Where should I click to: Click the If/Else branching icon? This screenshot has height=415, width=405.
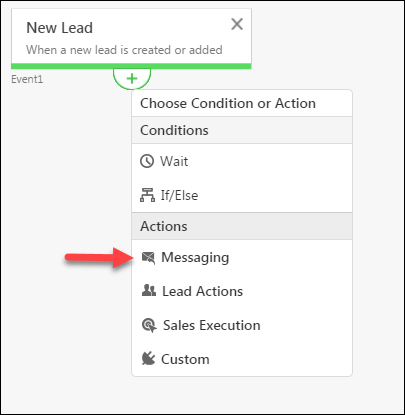pyautogui.click(x=147, y=195)
